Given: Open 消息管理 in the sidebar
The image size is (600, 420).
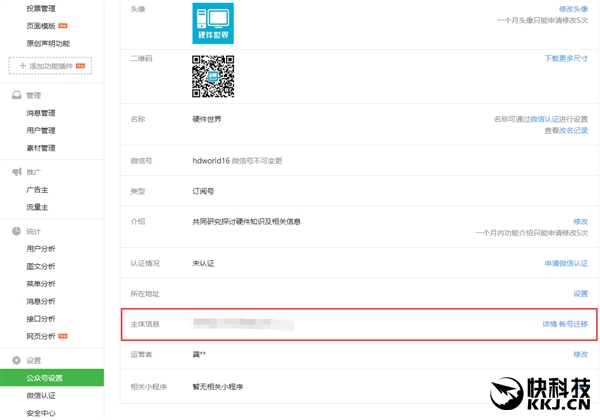Looking at the screenshot, I should point(41,113).
